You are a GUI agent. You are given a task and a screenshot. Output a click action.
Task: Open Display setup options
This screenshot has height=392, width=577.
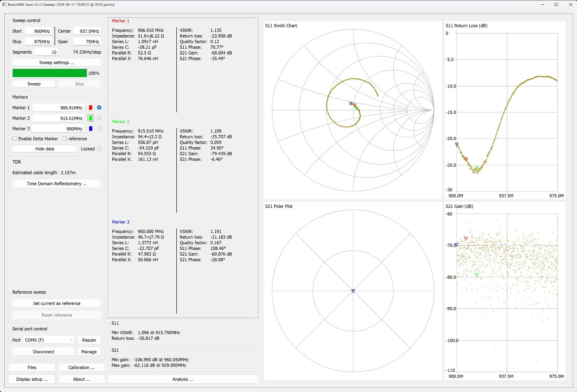pyautogui.click(x=32, y=379)
